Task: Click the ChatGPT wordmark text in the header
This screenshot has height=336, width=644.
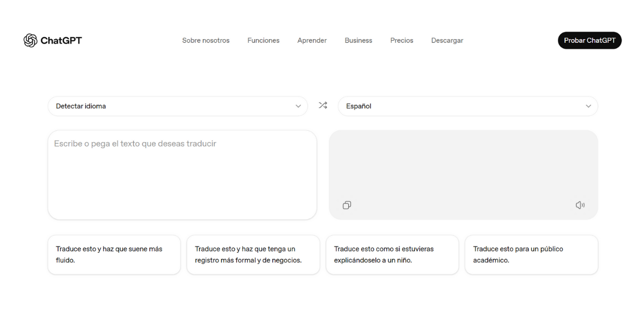Action: 61,41
